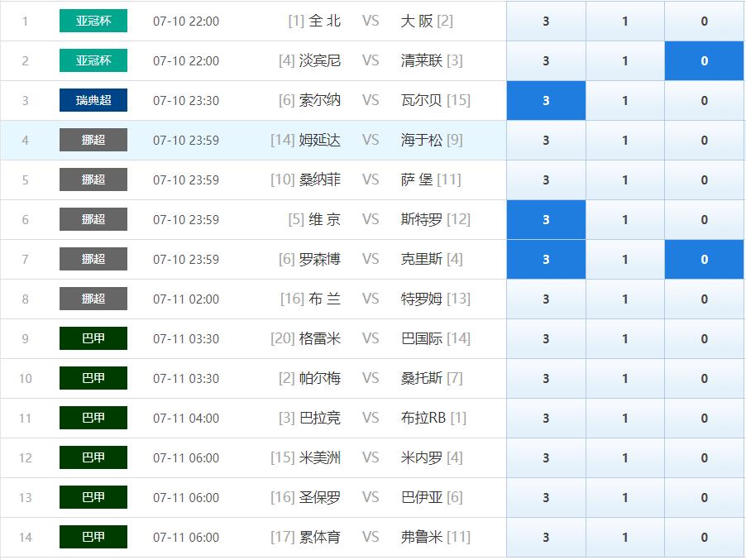
Task: Open the 瑞典超 league tag
Action: (x=93, y=101)
